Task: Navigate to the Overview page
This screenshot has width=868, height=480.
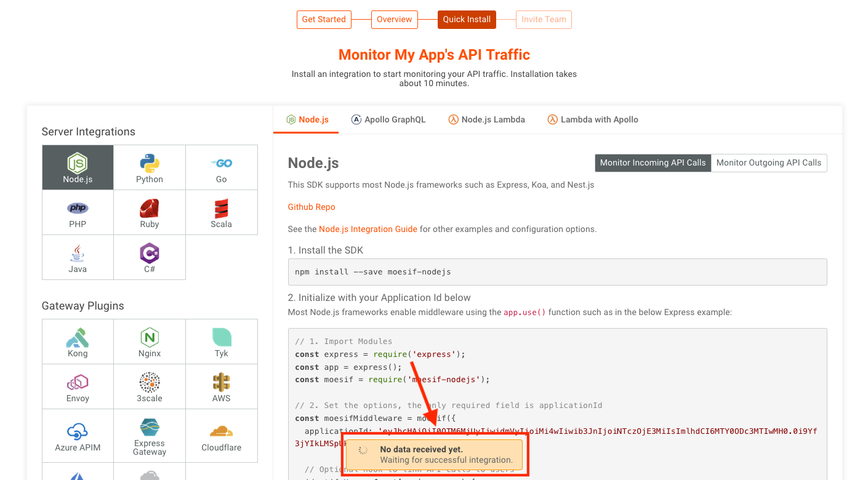Action: click(394, 19)
